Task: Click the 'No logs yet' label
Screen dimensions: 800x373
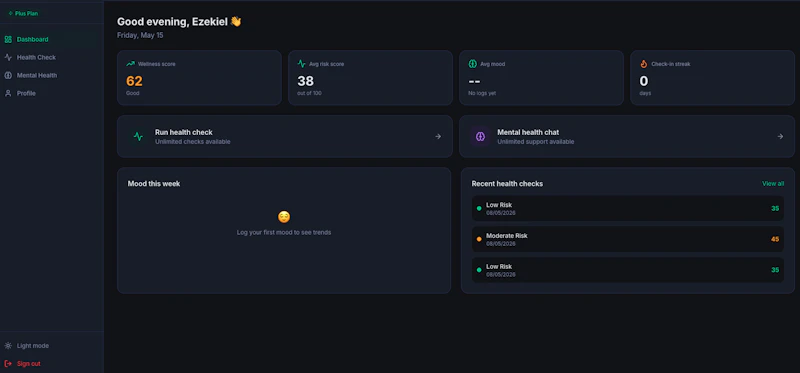Action: [x=482, y=93]
